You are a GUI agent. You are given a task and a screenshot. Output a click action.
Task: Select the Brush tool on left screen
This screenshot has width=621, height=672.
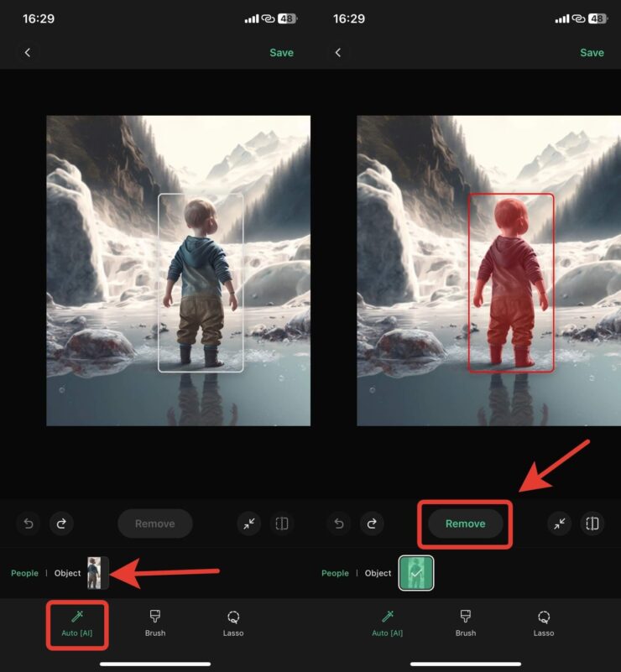coord(155,623)
